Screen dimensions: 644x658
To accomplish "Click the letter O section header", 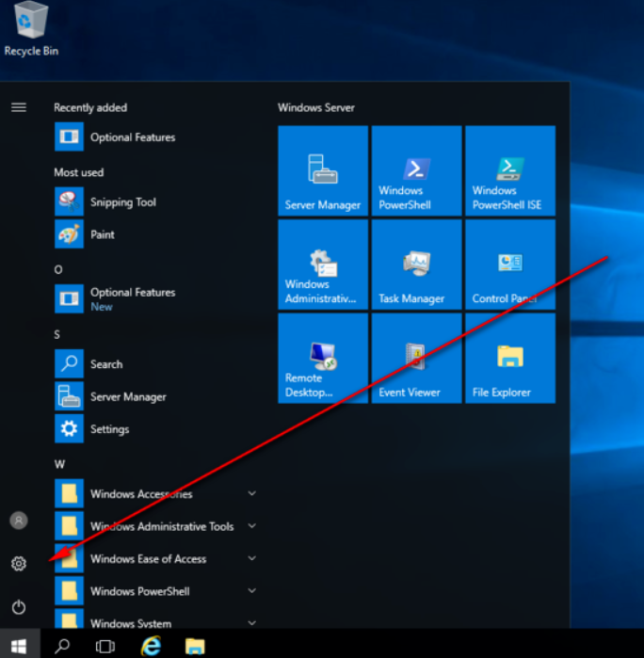I will (58, 269).
